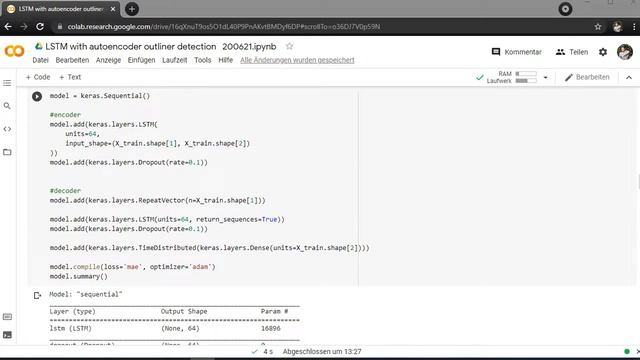The image size is (640, 360).
Task: Open the Einfügen menu
Action: coord(141,60)
